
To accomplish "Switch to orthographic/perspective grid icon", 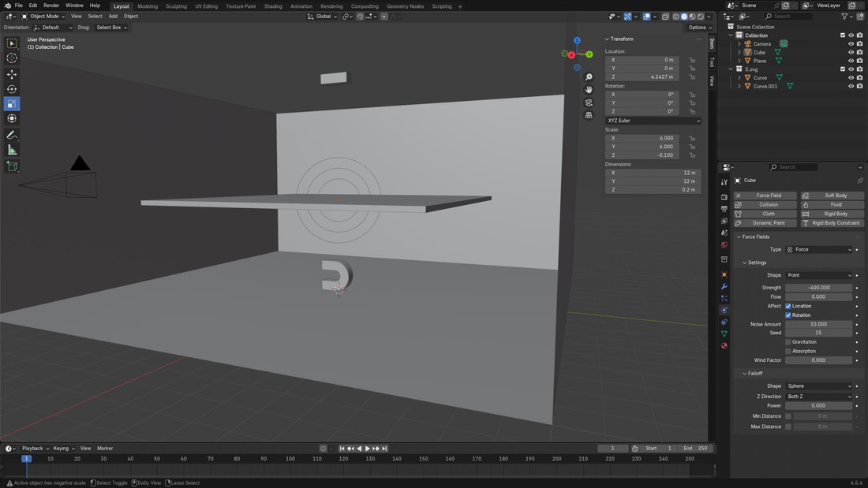I will [589, 115].
